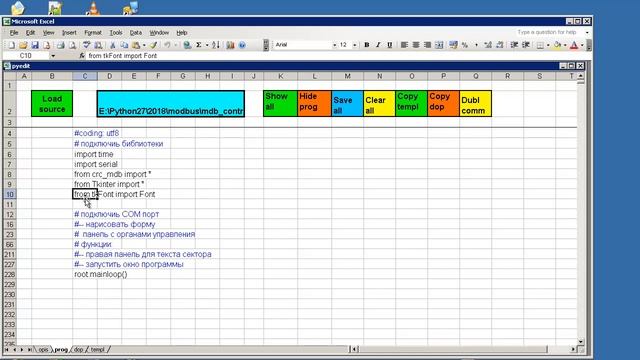Open the Font size dropdown
Screen dimensions: 640x360
click(x=355, y=45)
